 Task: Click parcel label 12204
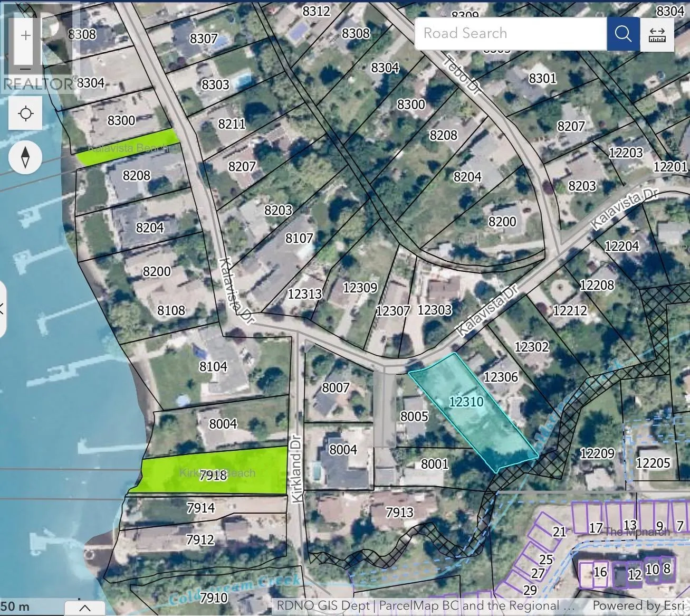pos(621,246)
